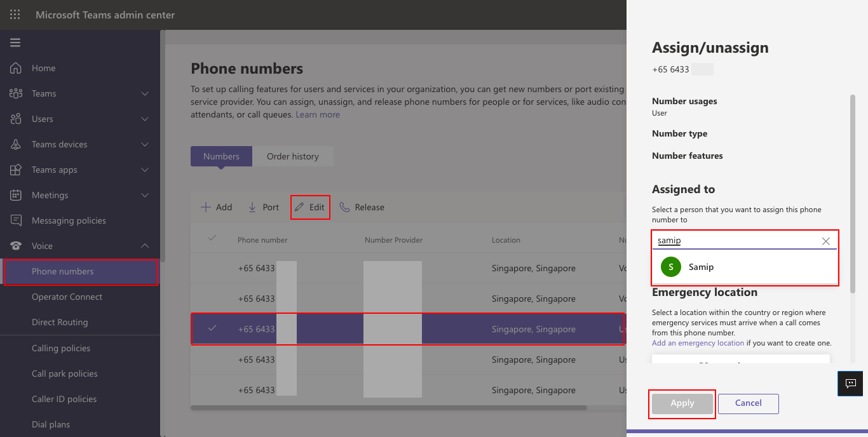Click the Emergency location heading
Screen dimensions: 868x437
(705, 292)
